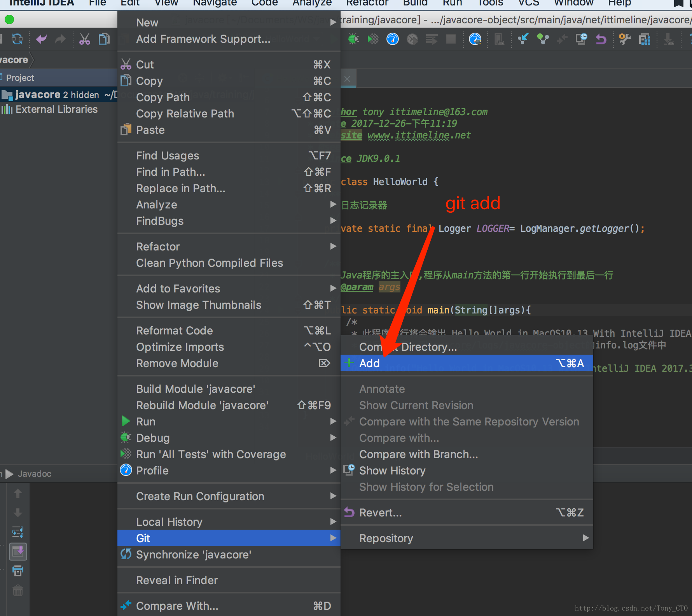Select Add in the Git submenu
The width and height of the screenshot is (692, 616).
tap(467, 363)
